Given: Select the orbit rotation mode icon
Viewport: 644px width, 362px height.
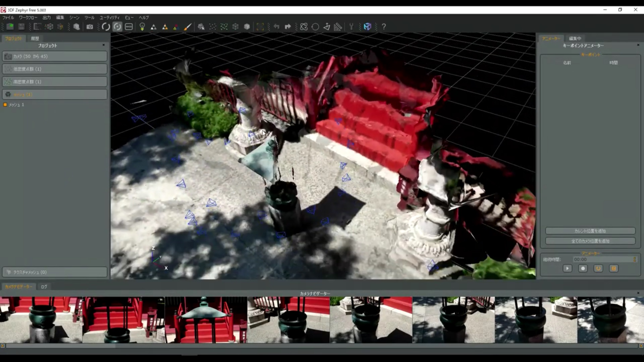Looking at the screenshot, I should point(117,27).
